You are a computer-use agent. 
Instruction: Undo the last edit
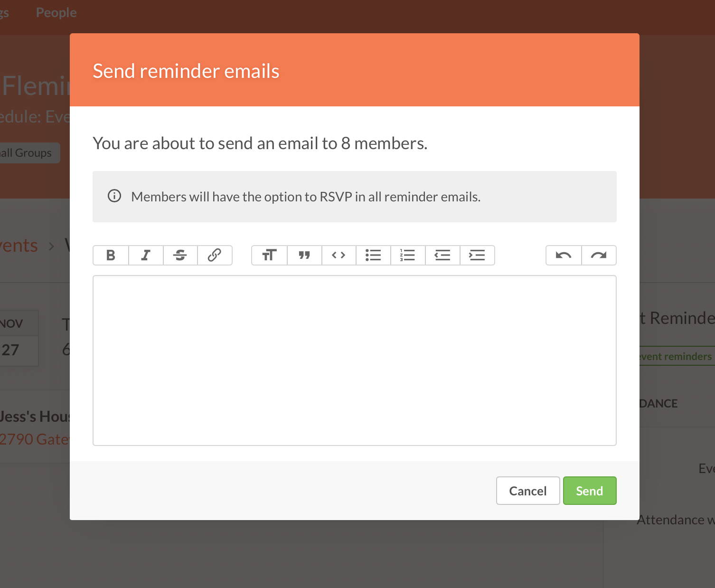[564, 256]
